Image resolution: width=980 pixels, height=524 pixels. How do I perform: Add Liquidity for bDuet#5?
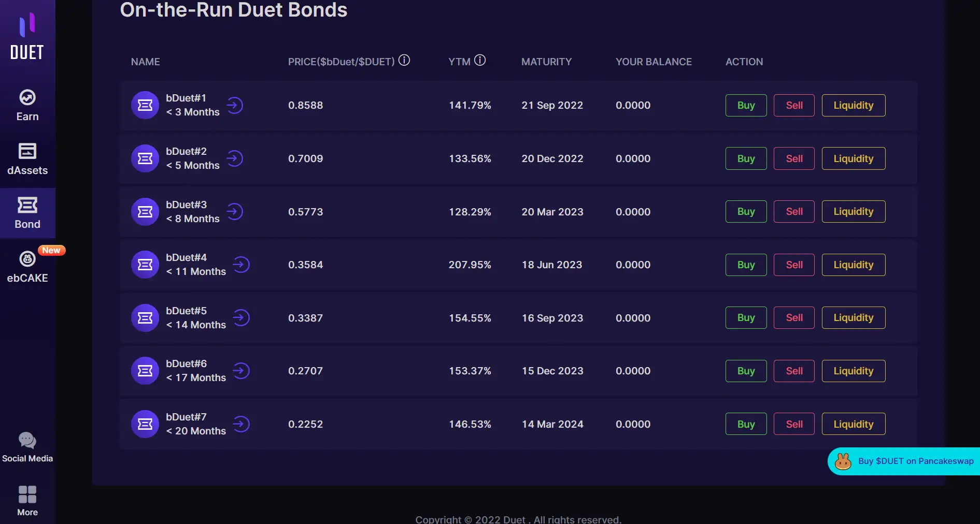coord(853,317)
